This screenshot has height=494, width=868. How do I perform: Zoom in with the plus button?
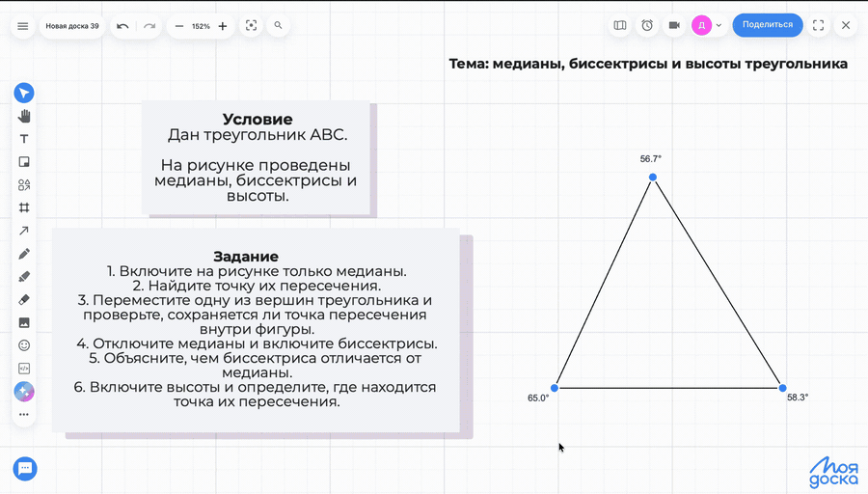[x=223, y=26]
